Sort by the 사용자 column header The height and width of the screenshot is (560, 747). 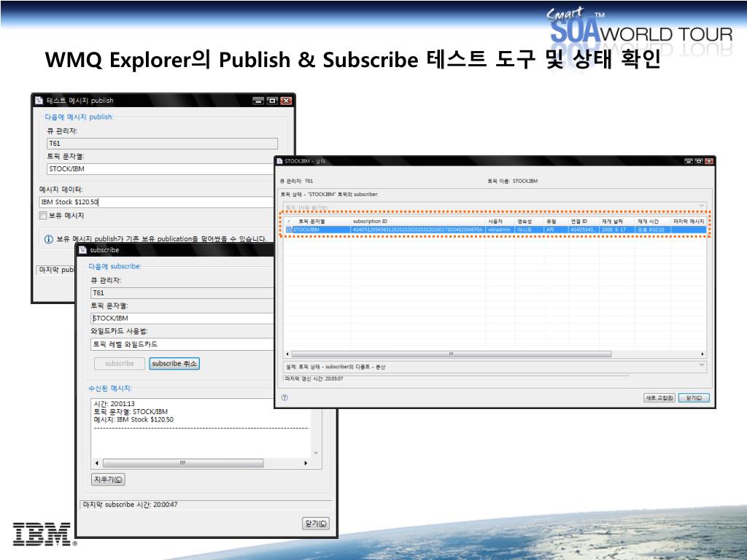pos(495,222)
